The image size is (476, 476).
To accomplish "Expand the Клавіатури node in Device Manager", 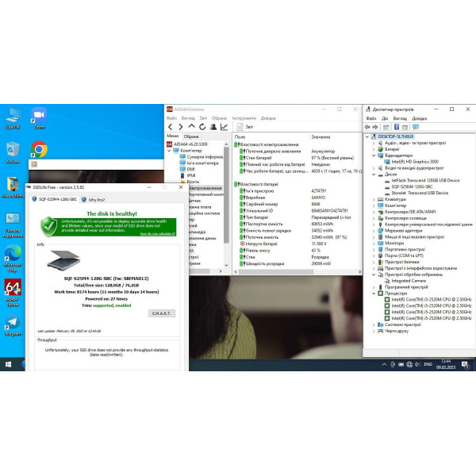I will [374, 199].
